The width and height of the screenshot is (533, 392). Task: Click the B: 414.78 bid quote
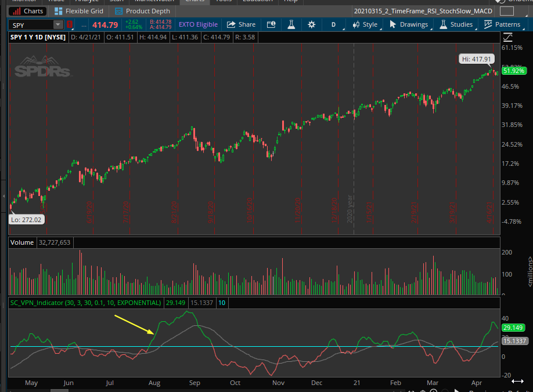click(161, 22)
